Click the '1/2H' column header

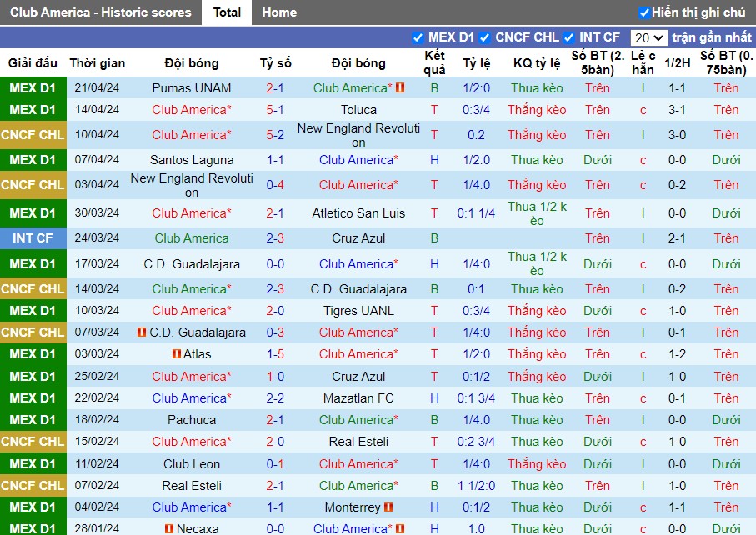(x=678, y=63)
